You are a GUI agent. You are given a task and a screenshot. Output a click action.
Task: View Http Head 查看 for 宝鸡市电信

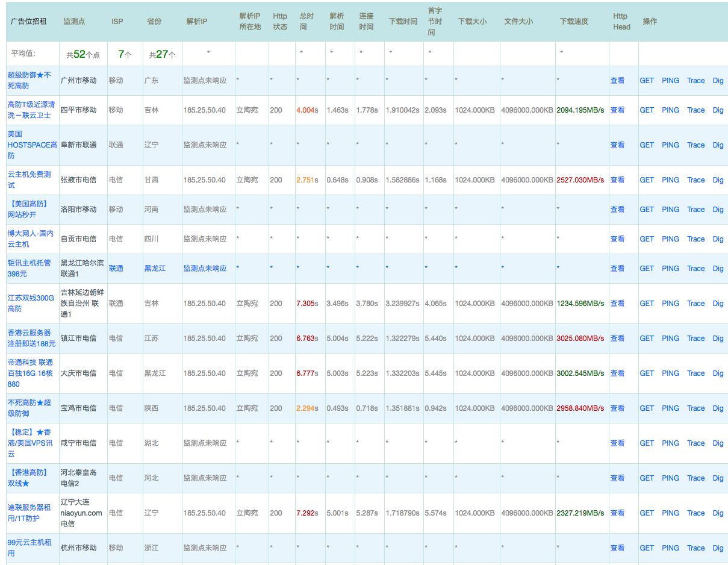617,408
